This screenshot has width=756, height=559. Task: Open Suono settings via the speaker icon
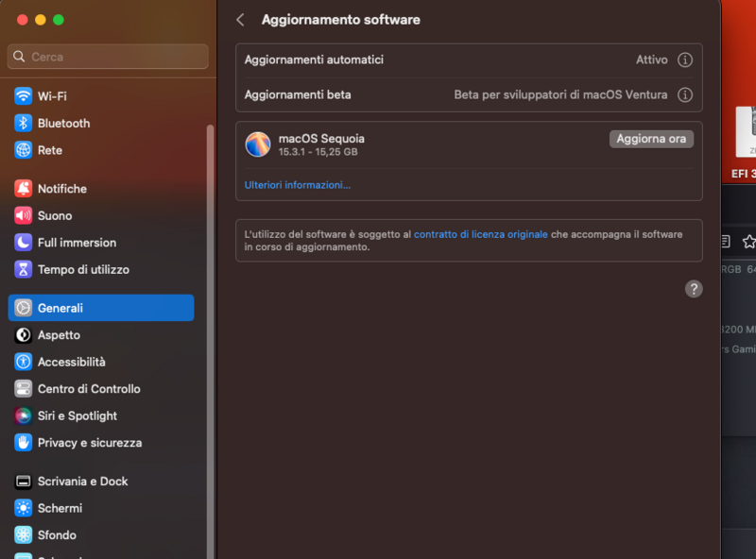pos(21,215)
